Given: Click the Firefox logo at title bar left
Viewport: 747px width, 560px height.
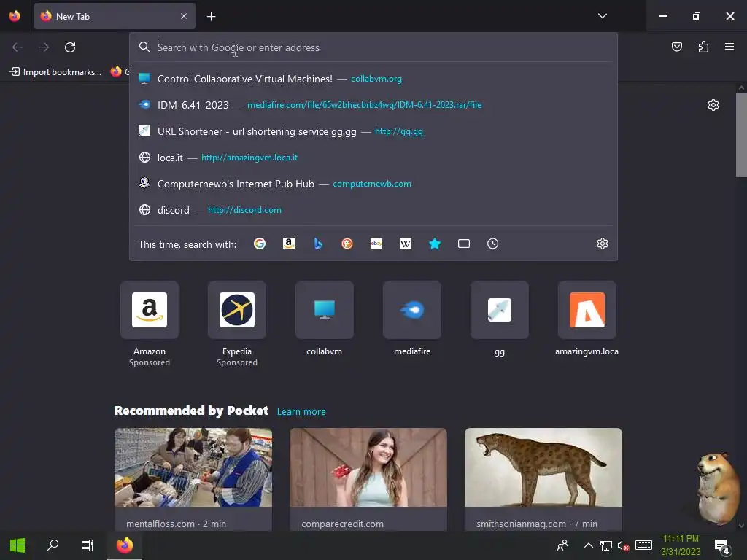Looking at the screenshot, I should click(15, 16).
